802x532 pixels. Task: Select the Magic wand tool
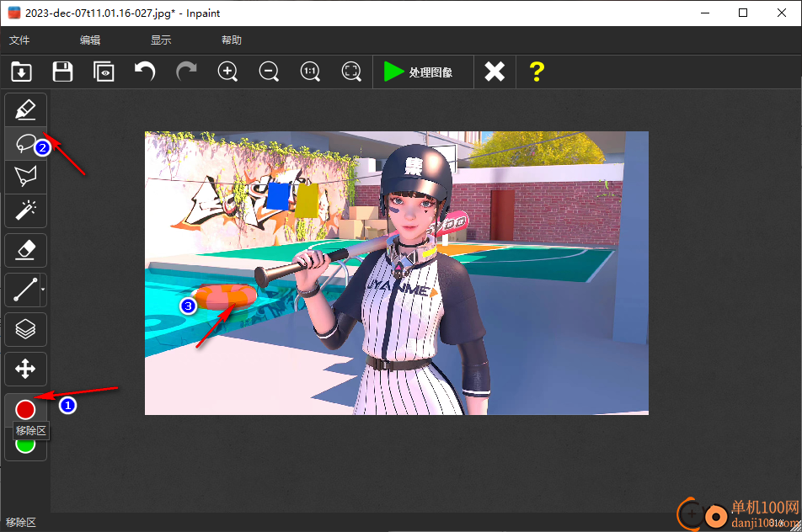tap(25, 210)
